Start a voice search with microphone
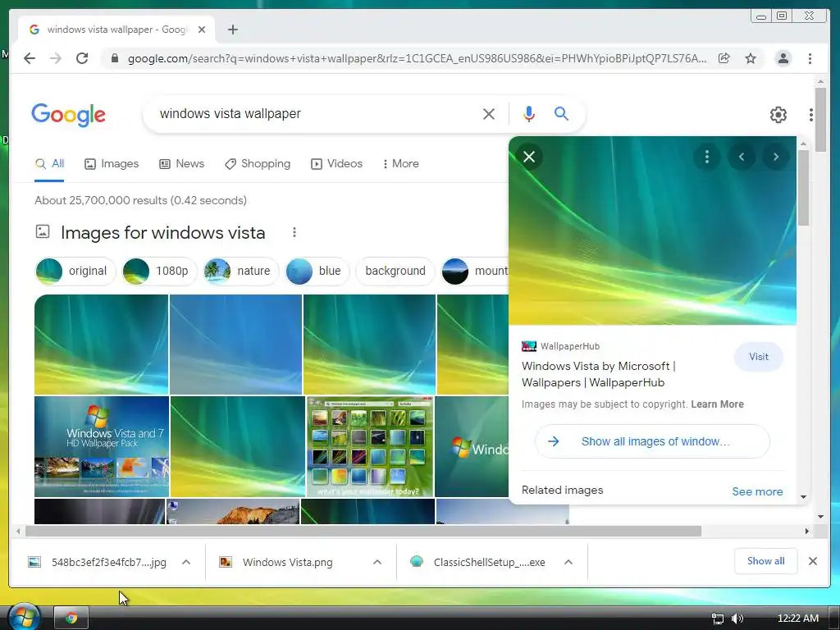Image resolution: width=840 pixels, height=630 pixels. [529, 113]
